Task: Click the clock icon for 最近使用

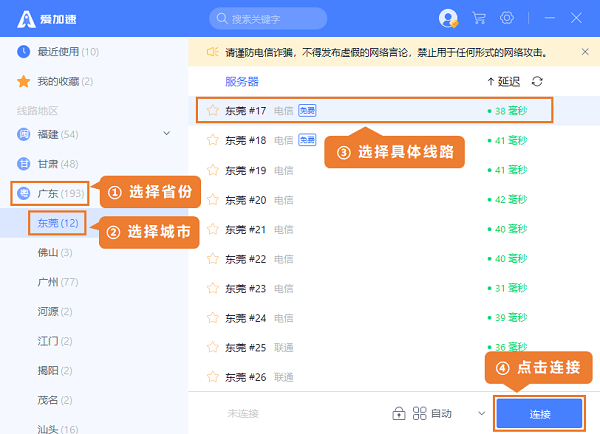Action: click(x=24, y=51)
